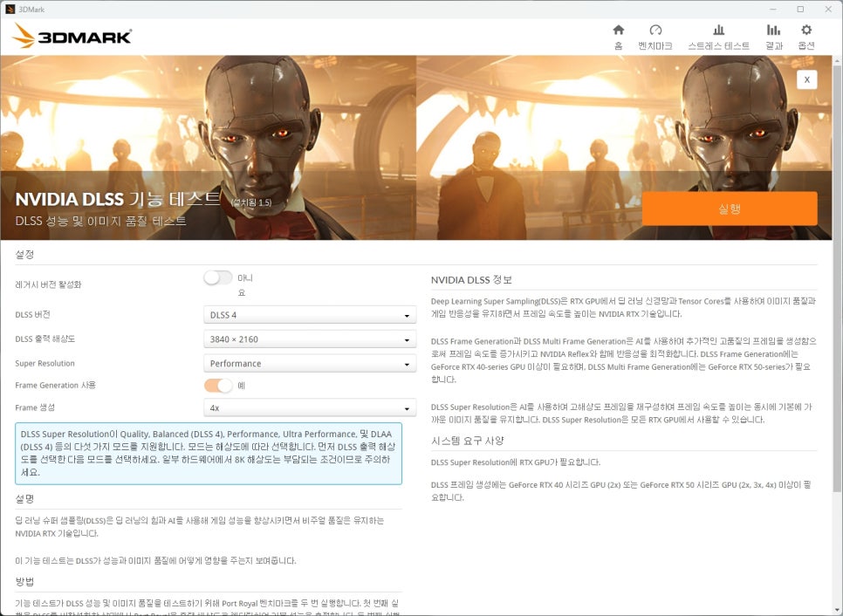Click the NVIDIA DLSS 기능 테스트 title
The height and width of the screenshot is (616, 843).
point(118,199)
